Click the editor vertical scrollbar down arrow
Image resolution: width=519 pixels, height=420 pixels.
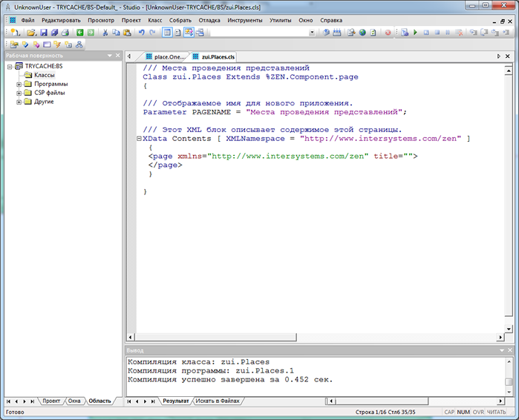pyautogui.click(x=509, y=329)
